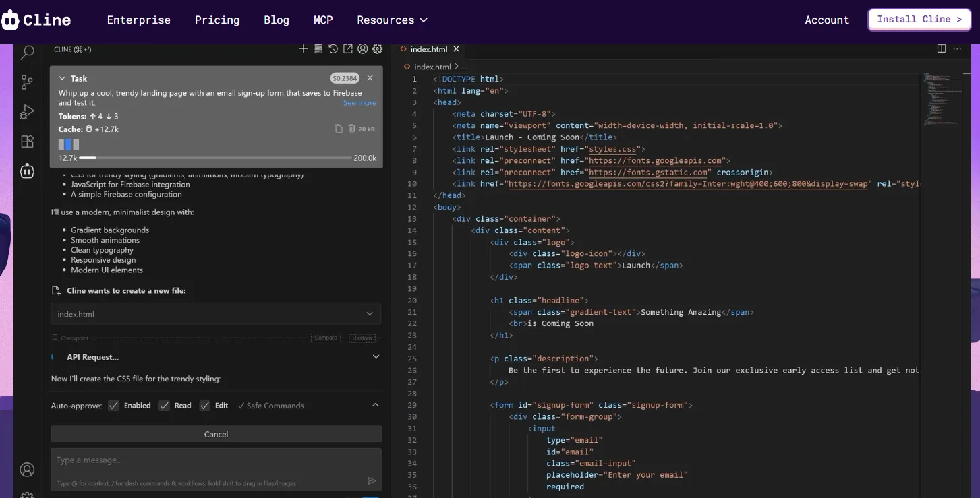Screen dimensions: 980x498
Task: Click the split editor icon
Action: coord(942,49)
